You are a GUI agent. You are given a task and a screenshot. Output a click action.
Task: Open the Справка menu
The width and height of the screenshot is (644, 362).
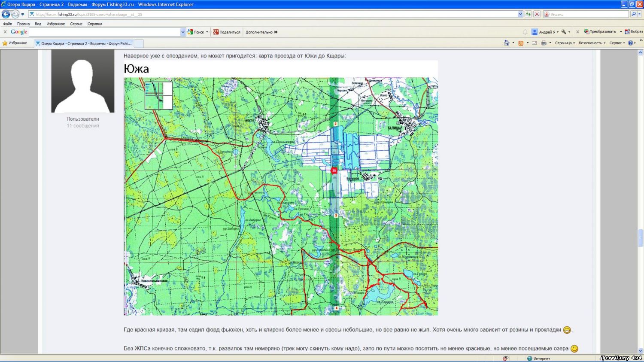coord(94,24)
